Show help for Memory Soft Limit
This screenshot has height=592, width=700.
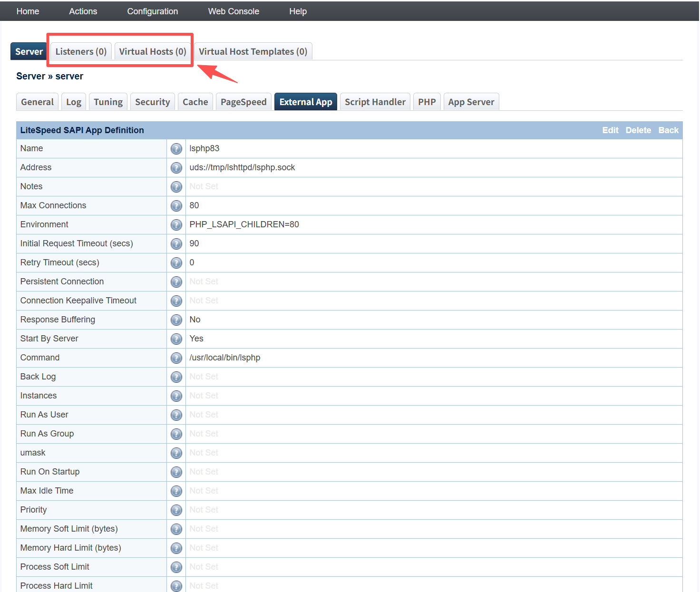176,529
